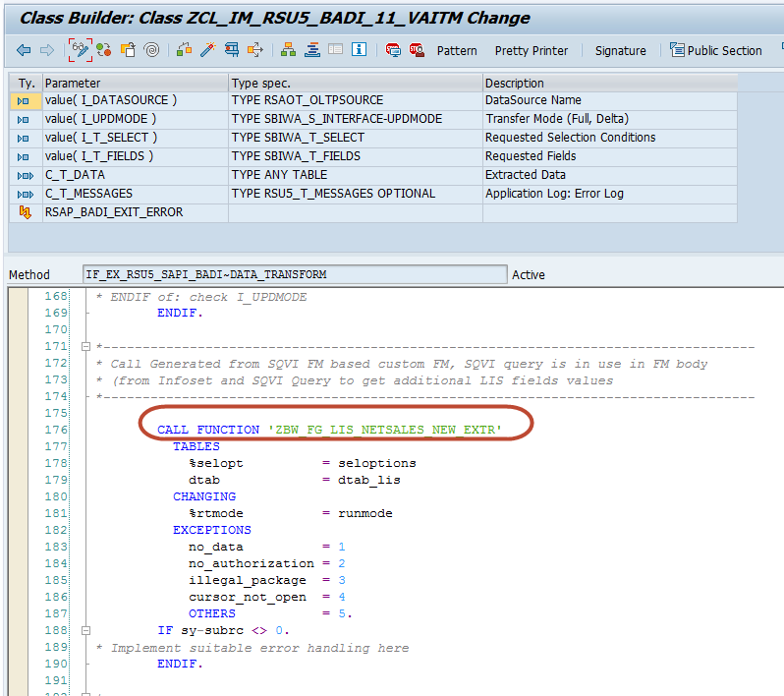This screenshot has height=696, width=784.
Task: Click the Other Object icon
Action: [x=128, y=49]
